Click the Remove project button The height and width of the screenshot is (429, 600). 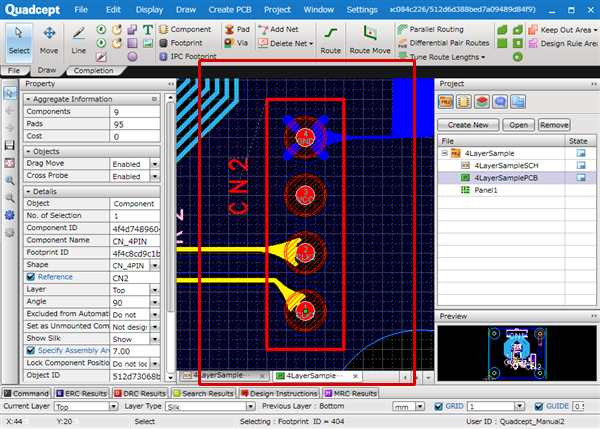554,125
